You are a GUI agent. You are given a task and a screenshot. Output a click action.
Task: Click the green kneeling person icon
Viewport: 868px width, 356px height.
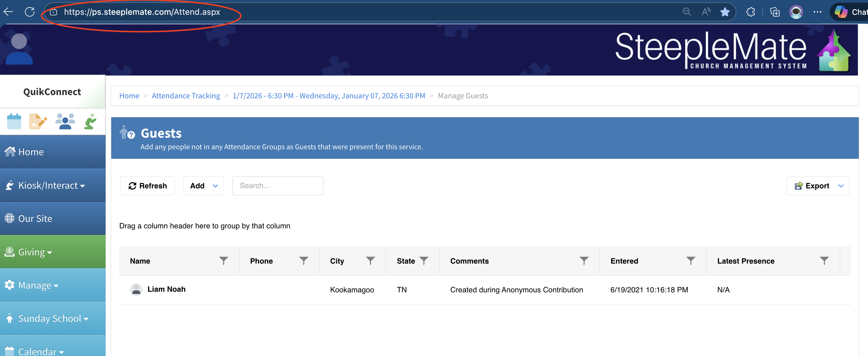[x=90, y=121]
